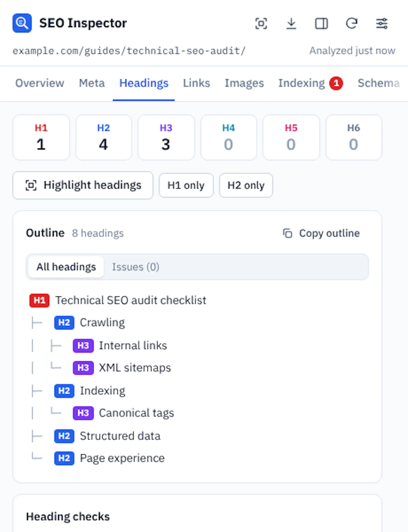The height and width of the screenshot is (532, 408).
Task: Click the H4 count card
Action: tap(228, 137)
